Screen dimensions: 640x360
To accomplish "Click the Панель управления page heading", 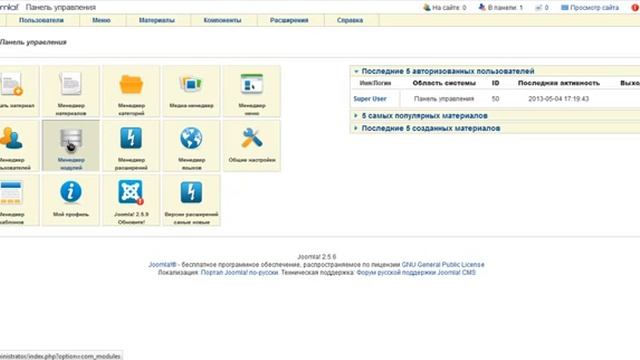I will tap(33, 42).
